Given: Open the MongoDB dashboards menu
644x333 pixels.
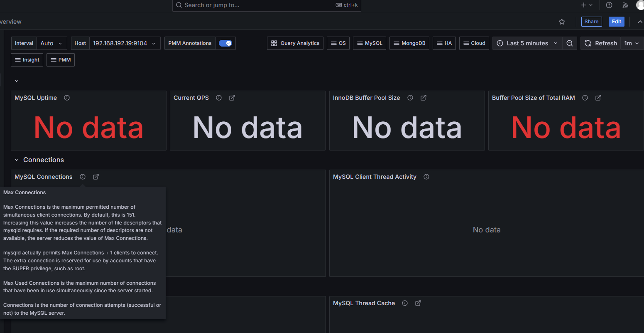Looking at the screenshot, I should 409,43.
